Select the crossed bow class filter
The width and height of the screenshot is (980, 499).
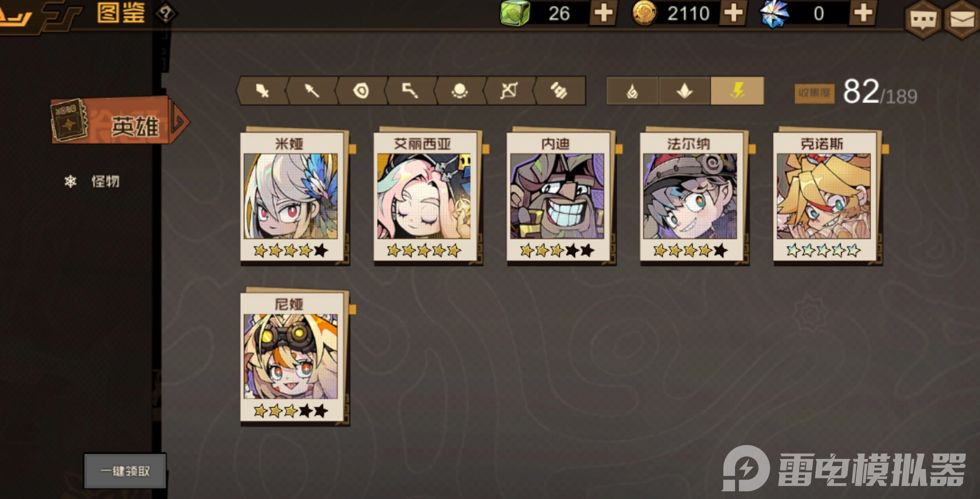(x=509, y=91)
